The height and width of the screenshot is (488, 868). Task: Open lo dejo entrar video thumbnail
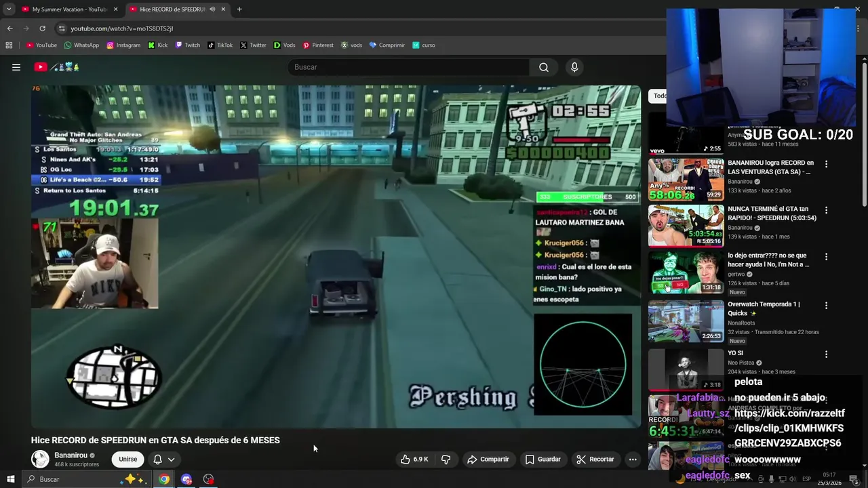686,272
